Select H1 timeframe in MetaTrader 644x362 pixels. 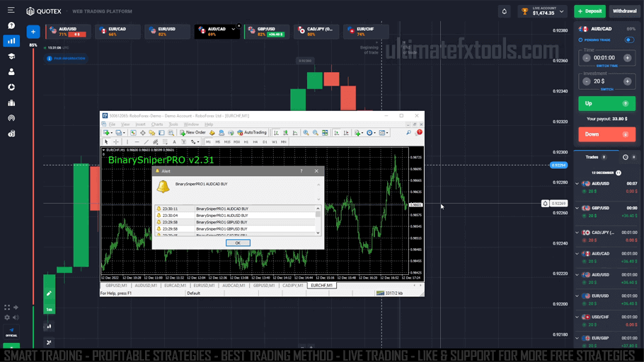[246, 142]
